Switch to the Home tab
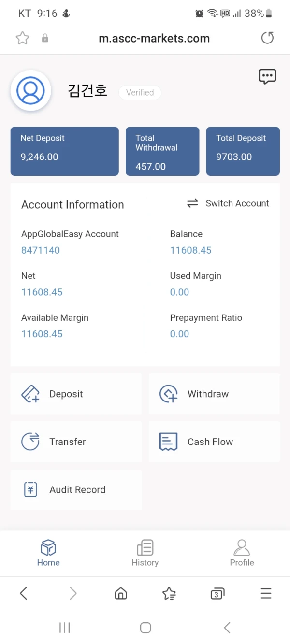This screenshot has width=290, height=644. coord(48,553)
